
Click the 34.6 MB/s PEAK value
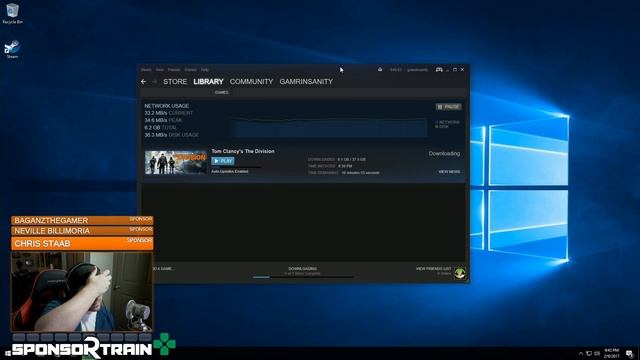click(163, 120)
